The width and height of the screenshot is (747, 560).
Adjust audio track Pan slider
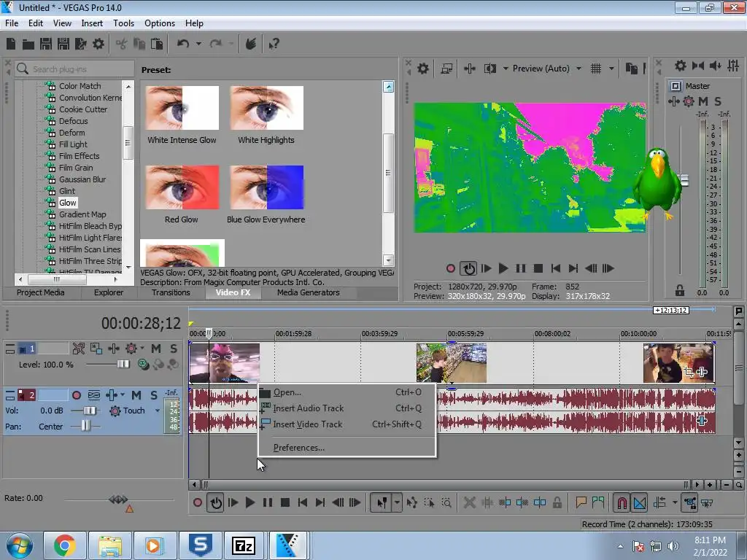coord(85,426)
